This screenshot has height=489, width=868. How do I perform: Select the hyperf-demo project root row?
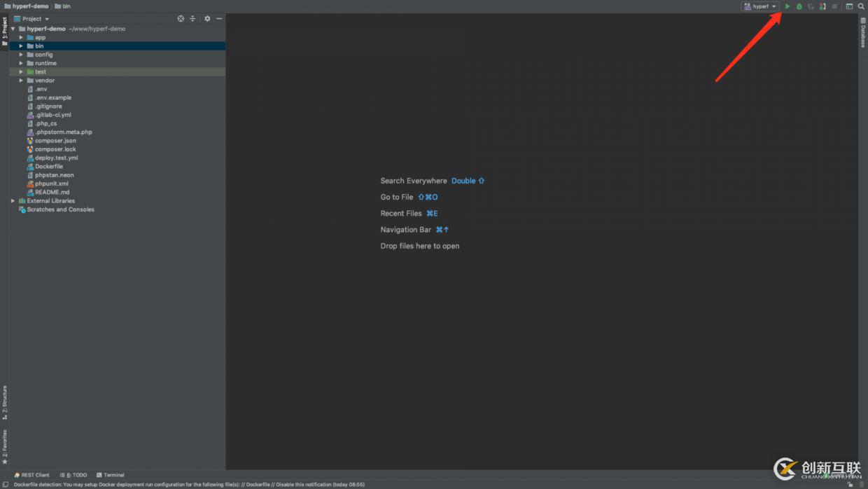coord(118,29)
